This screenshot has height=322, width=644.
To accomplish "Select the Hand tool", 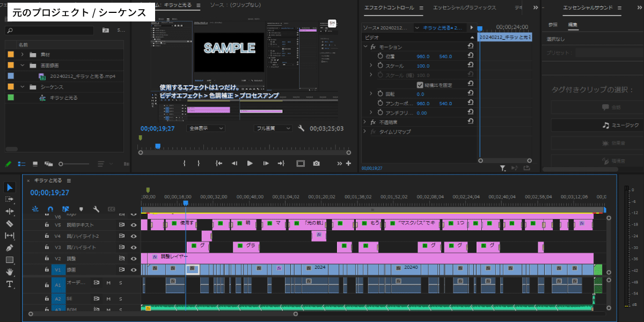I will (x=10, y=272).
